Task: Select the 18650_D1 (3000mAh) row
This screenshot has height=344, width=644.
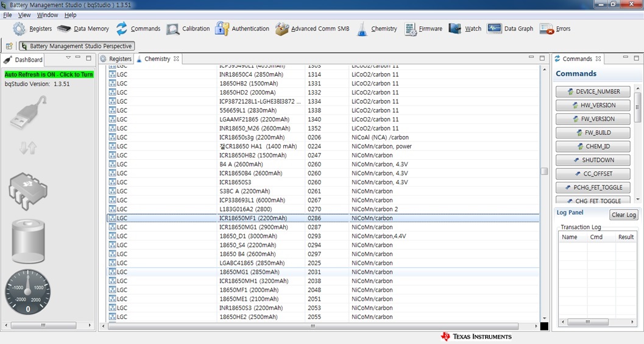Action: [324, 236]
